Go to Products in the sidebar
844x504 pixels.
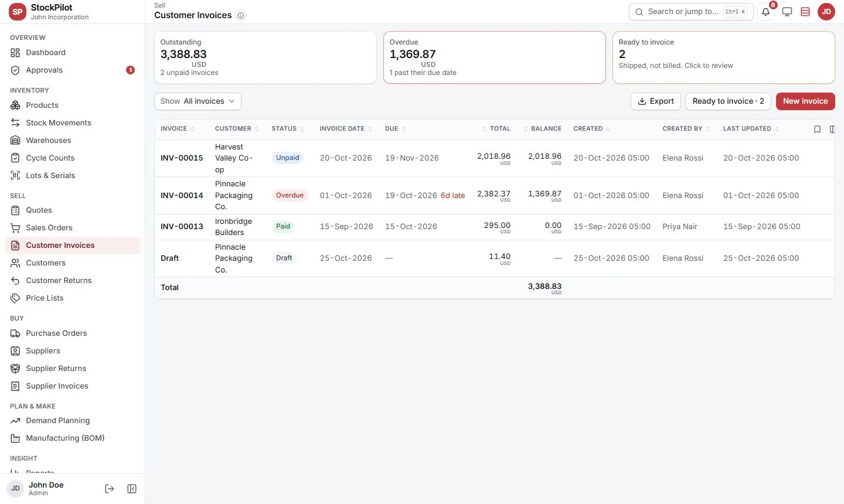coord(73,105)
